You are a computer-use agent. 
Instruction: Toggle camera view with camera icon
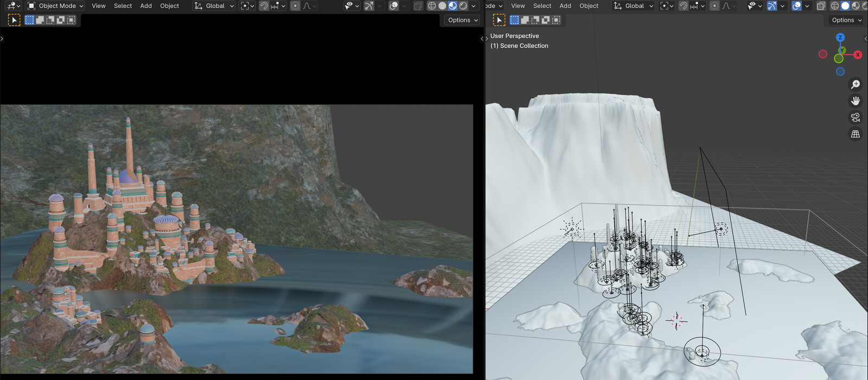pyautogui.click(x=856, y=117)
